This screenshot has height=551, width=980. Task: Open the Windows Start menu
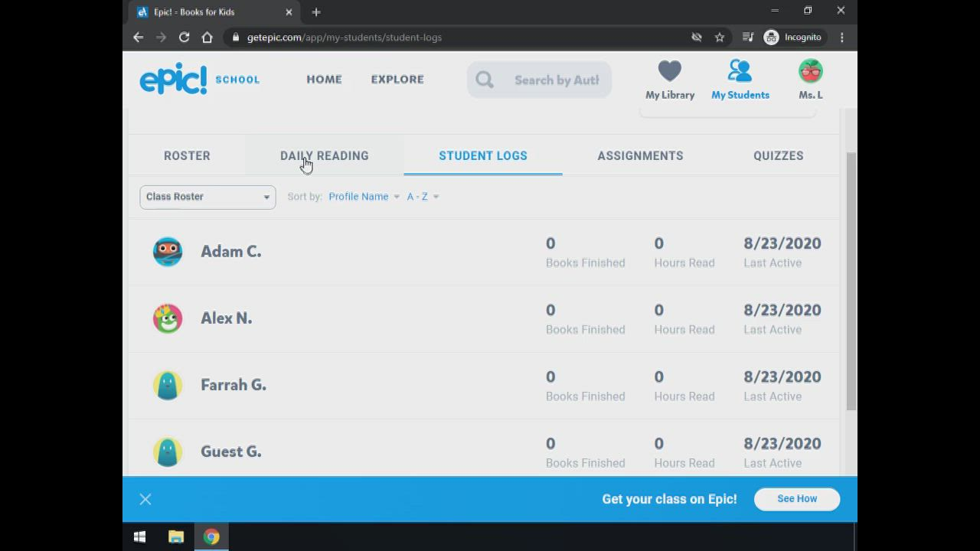(x=139, y=537)
